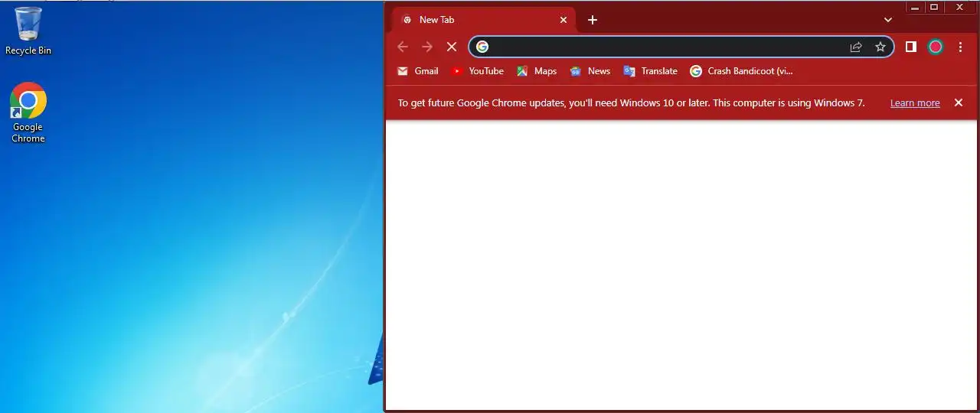Click the Windows 7 update warning text

click(631, 102)
